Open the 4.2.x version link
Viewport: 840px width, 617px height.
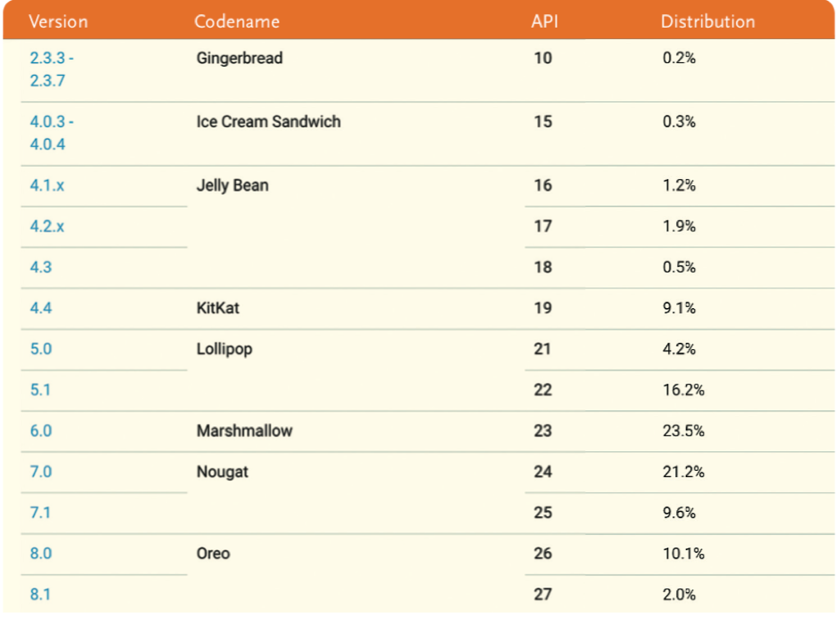coord(47,226)
